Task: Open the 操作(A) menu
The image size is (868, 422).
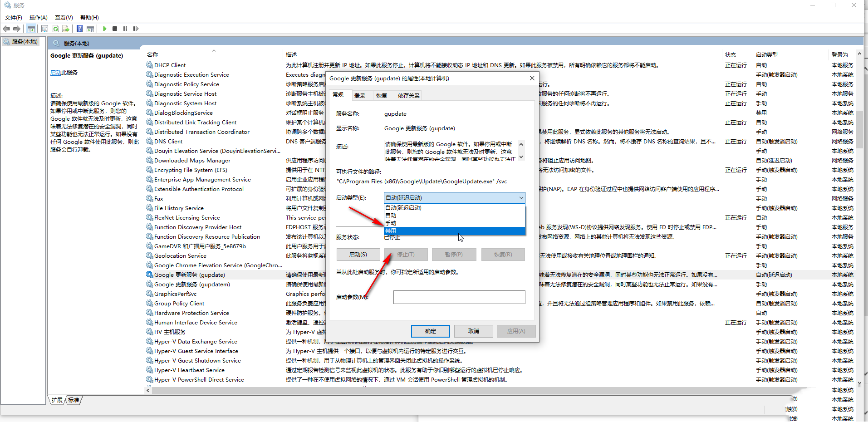Action: point(39,18)
